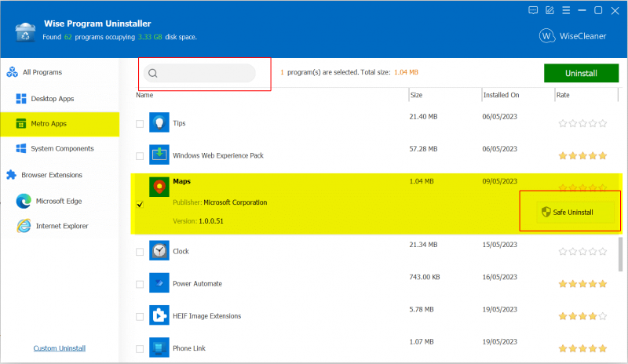
Task: Adjust Phone Link star rating
Action: click(x=582, y=348)
